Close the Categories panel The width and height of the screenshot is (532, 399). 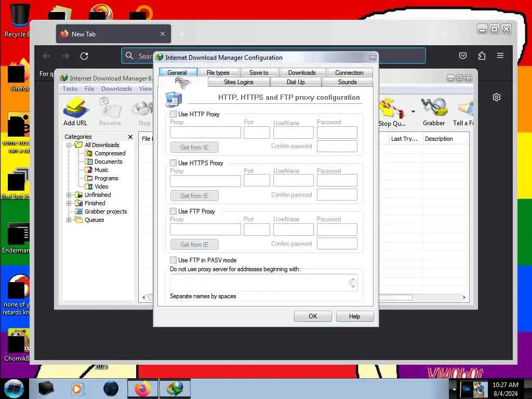pyautogui.click(x=130, y=137)
